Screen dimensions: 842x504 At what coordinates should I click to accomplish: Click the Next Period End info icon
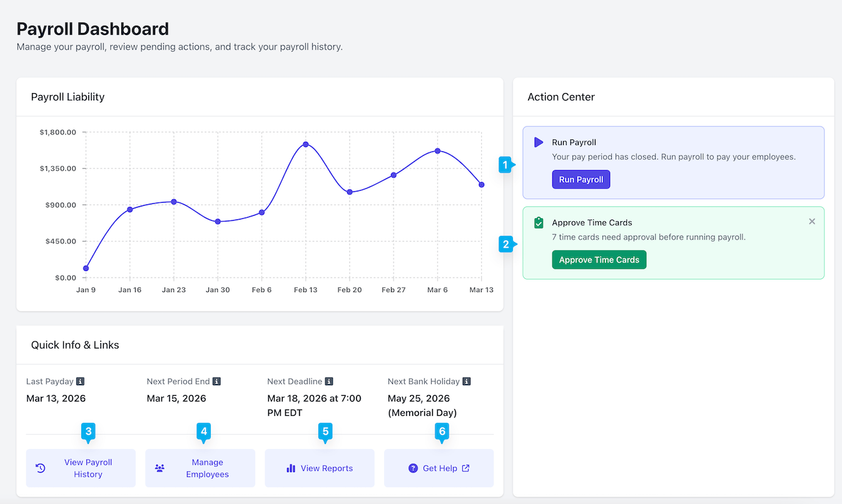(216, 381)
